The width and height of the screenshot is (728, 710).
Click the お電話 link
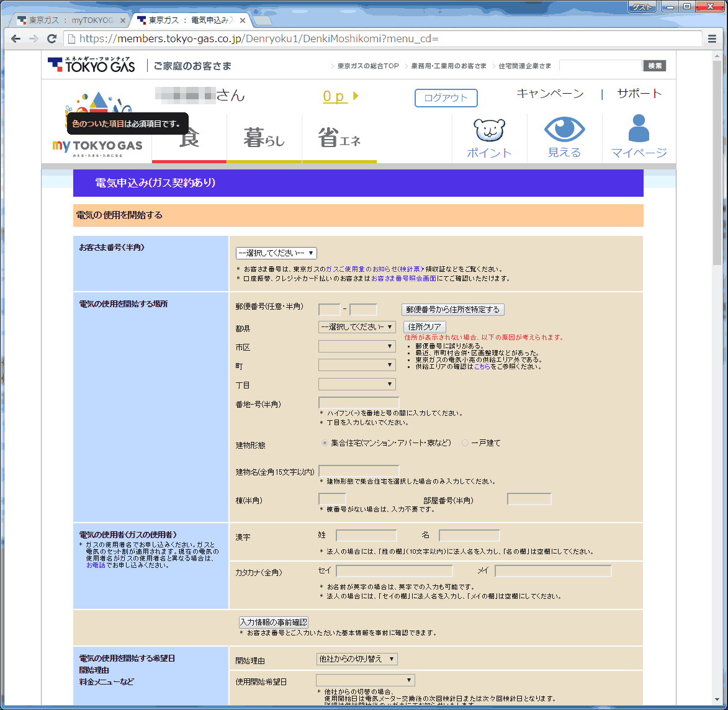tap(96, 565)
